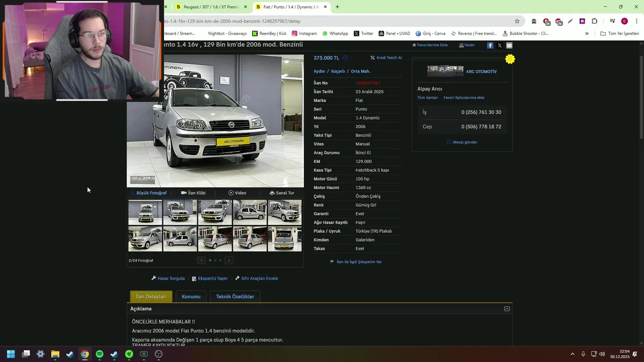Viewport: 644px width, 362px height.
Task: Open the seller's Tüm İlanları link
Action: click(428, 98)
